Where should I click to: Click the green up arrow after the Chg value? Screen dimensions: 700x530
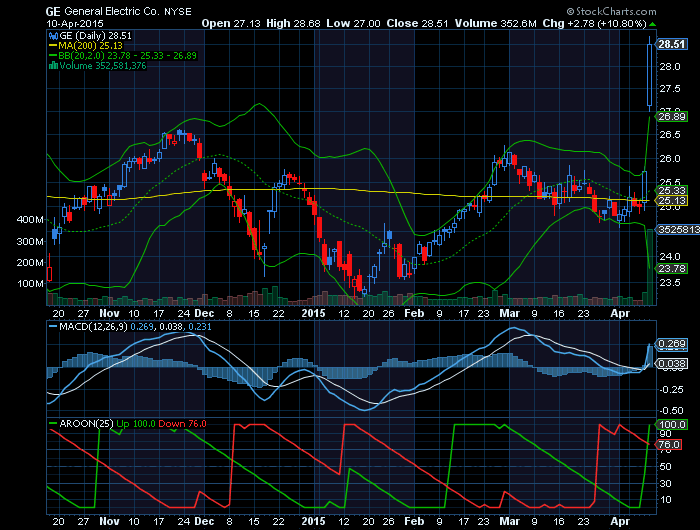point(652,24)
